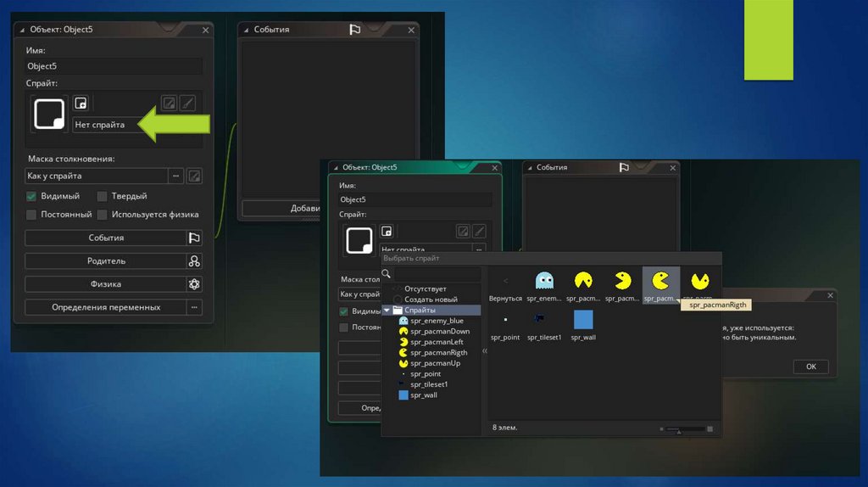Enable the Твердый checkbox
Image resolution: width=868 pixels, height=487 pixels.
[x=103, y=196]
